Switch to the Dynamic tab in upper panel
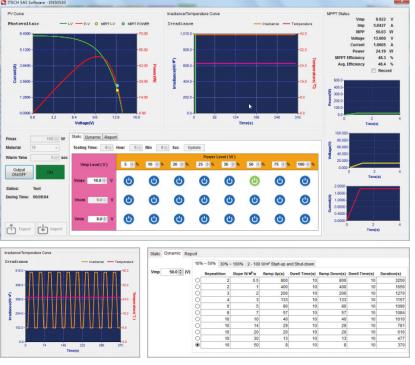 (x=92, y=137)
